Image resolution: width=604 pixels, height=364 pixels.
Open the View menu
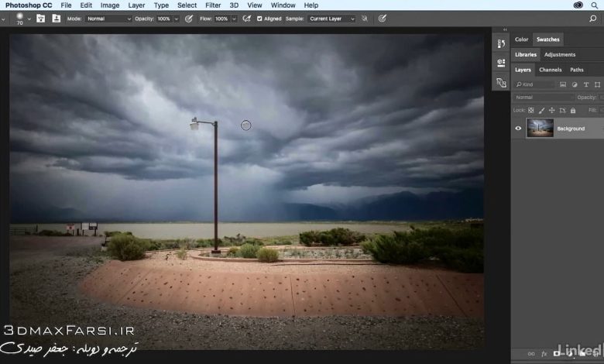pyautogui.click(x=255, y=5)
